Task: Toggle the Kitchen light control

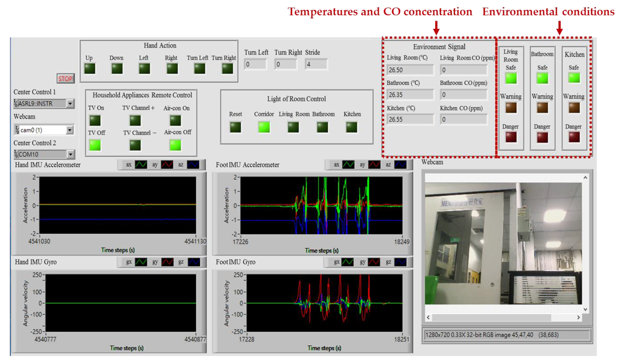Action: 352,127
